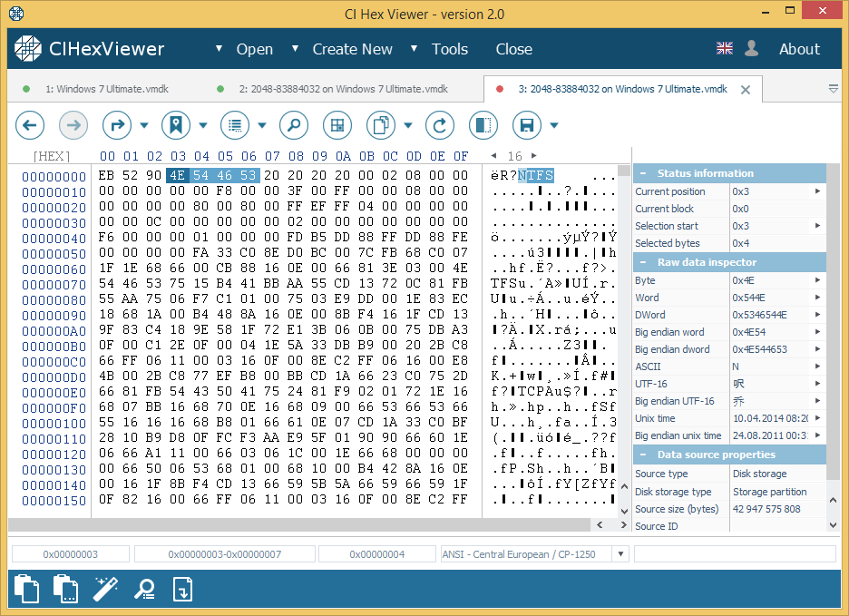Click the grid table toolbar icon
The height and width of the screenshot is (616, 849).
(x=337, y=126)
